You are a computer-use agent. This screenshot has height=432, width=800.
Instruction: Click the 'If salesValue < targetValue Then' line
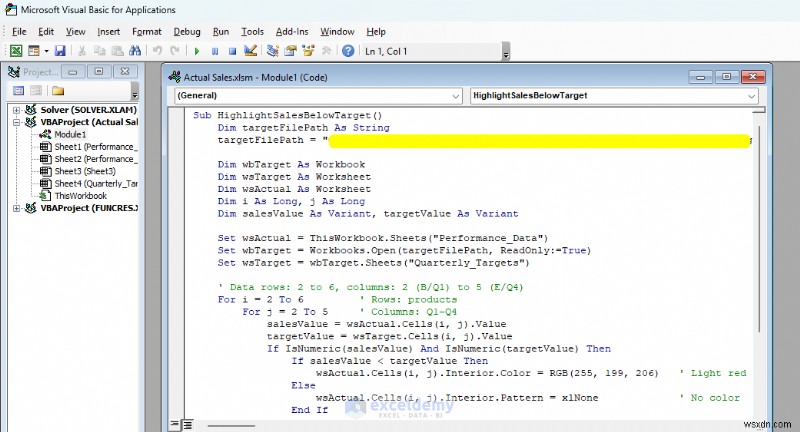pos(390,361)
